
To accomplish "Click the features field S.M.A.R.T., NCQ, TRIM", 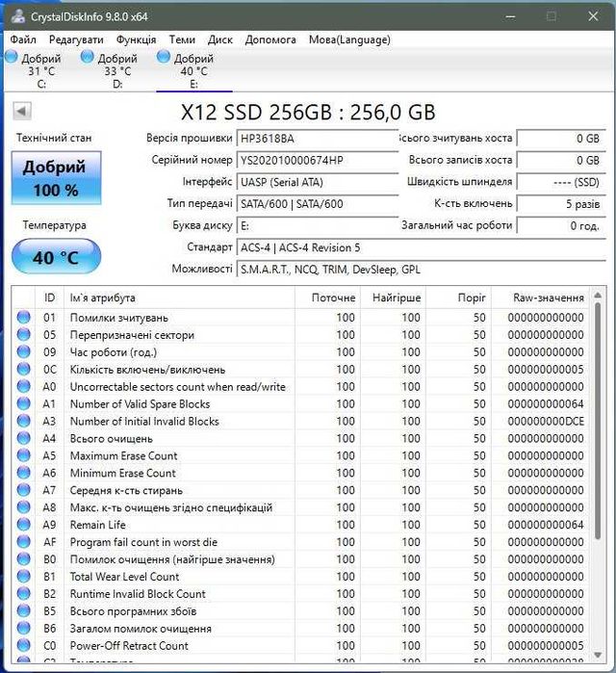I will tap(422, 270).
